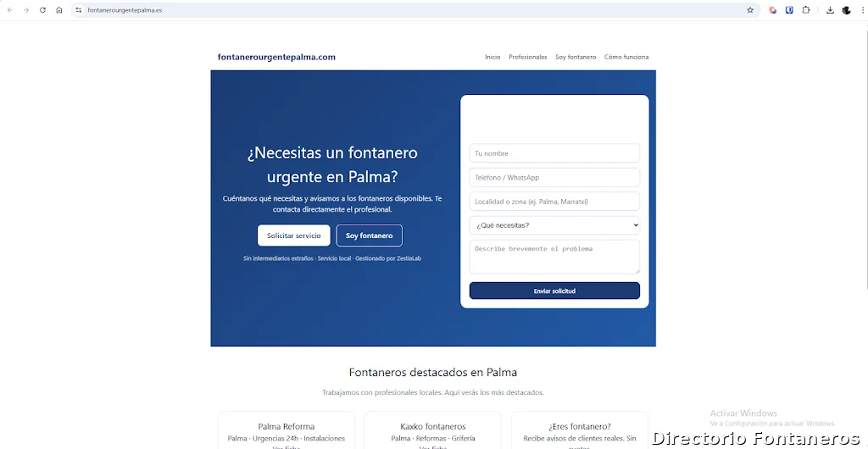Open the Soy fontanero nav link
868x449 pixels.
(x=576, y=57)
